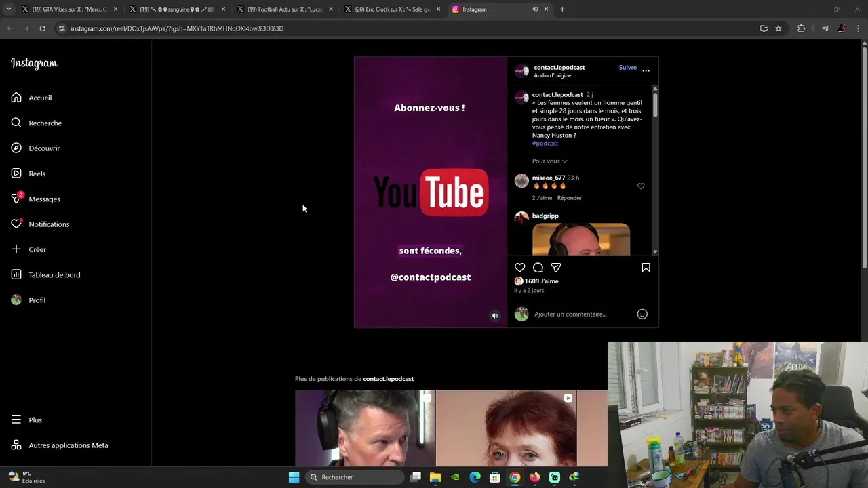Image resolution: width=868 pixels, height=488 pixels.
Task: Open contact.lepodcast profile from post header
Action: click(559, 67)
